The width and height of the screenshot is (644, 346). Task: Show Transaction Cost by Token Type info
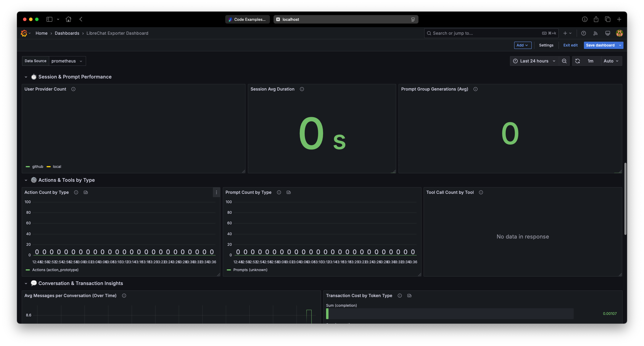(400, 296)
